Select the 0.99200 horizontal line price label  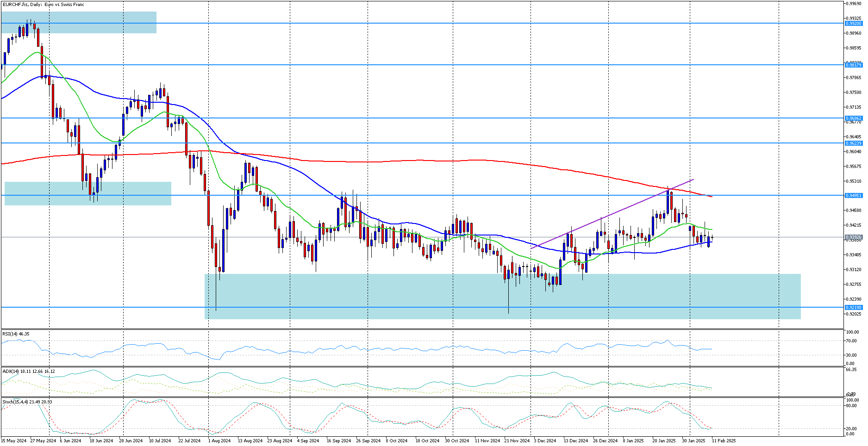[x=853, y=23]
